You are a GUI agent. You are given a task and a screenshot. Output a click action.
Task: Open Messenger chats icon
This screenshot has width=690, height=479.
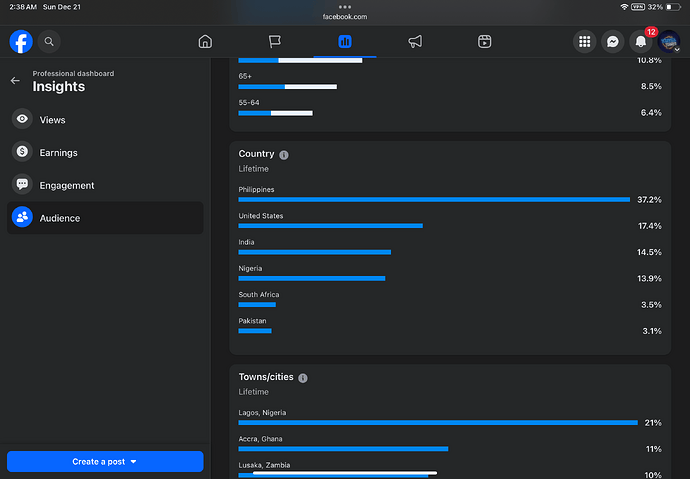(x=614, y=42)
